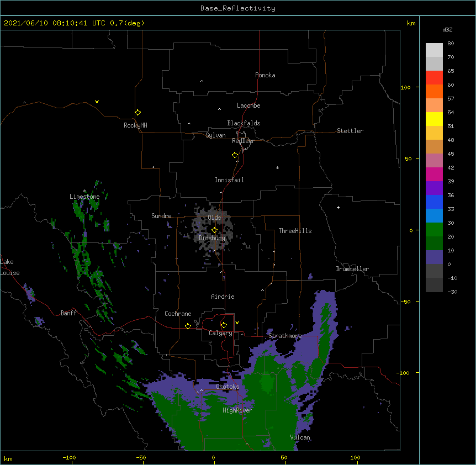Click the RockyMH label
This screenshot has height=465, width=476.
pos(135,125)
